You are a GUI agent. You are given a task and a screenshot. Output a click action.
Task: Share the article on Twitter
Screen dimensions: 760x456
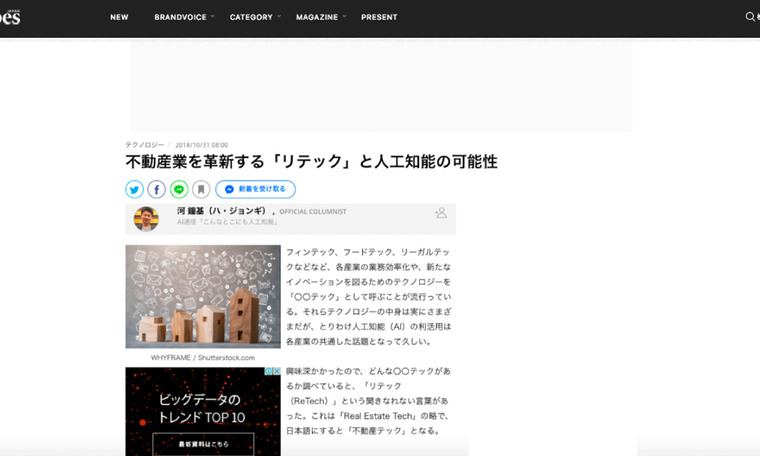point(135,189)
